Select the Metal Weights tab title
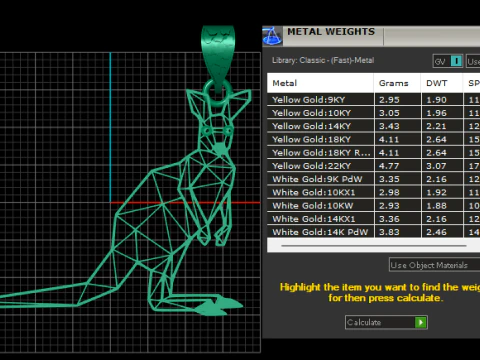480x360 pixels. (331, 32)
